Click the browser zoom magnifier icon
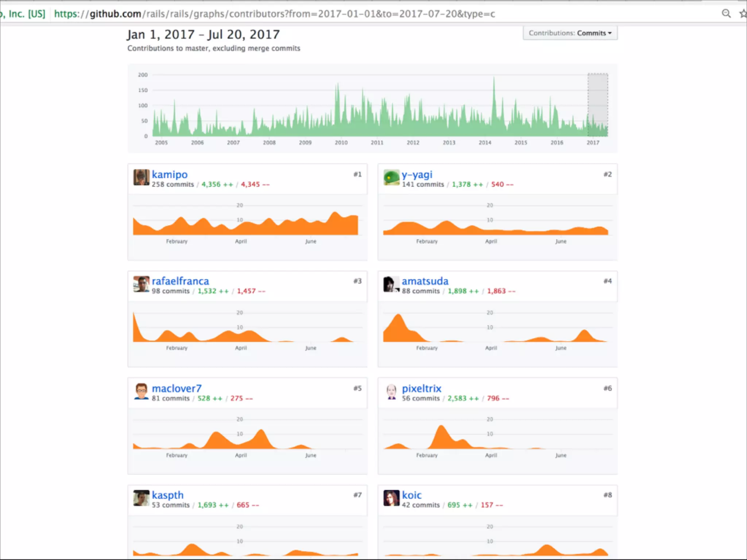The image size is (747, 560). (x=726, y=14)
